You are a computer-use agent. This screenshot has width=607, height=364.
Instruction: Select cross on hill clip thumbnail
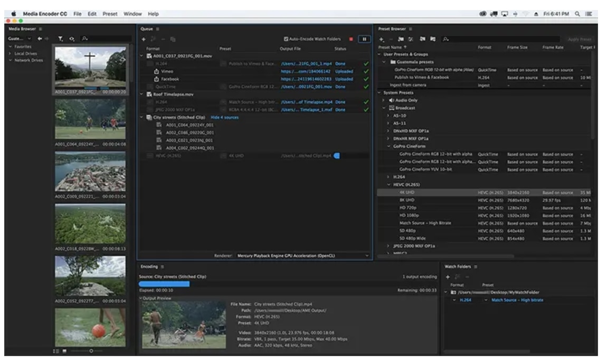point(90,68)
